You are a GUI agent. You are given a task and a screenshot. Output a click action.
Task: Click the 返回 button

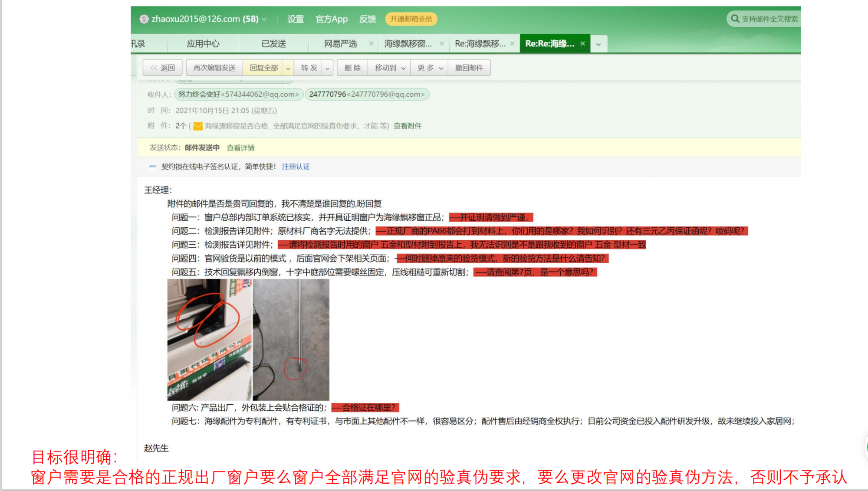(163, 68)
